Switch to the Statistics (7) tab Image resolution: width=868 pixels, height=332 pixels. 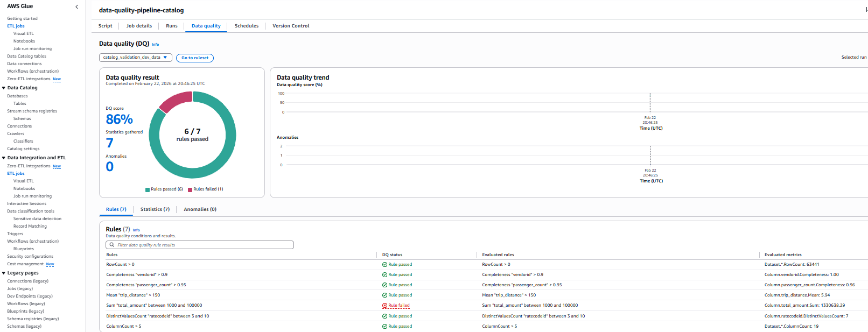(x=155, y=209)
